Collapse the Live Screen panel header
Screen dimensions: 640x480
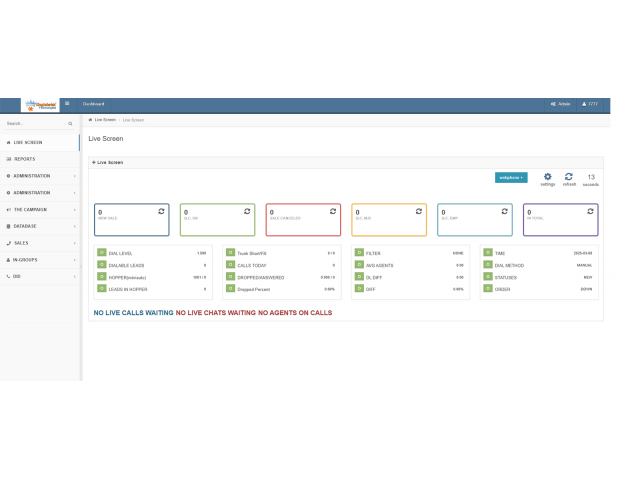click(x=93, y=161)
